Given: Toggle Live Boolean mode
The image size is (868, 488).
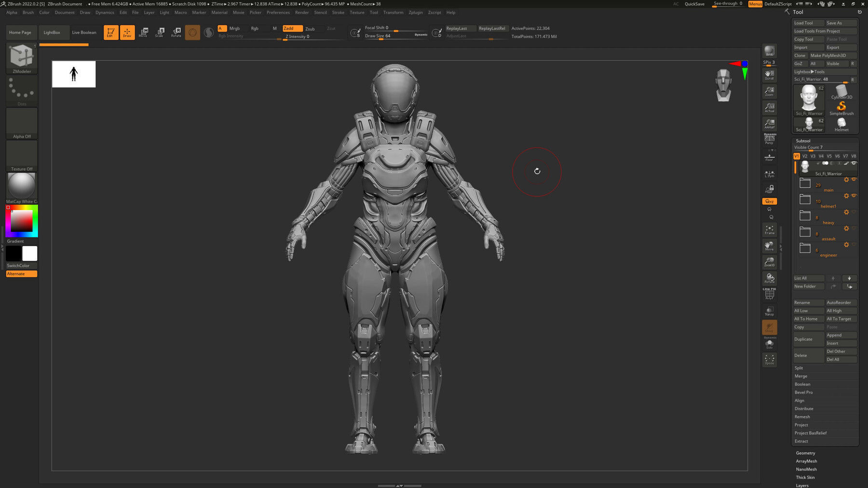Looking at the screenshot, I should (x=84, y=32).
